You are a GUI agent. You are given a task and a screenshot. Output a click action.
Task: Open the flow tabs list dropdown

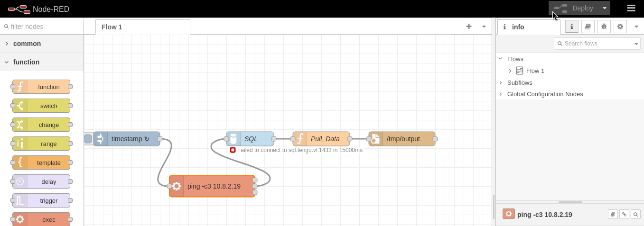click(x=484, y=27)
